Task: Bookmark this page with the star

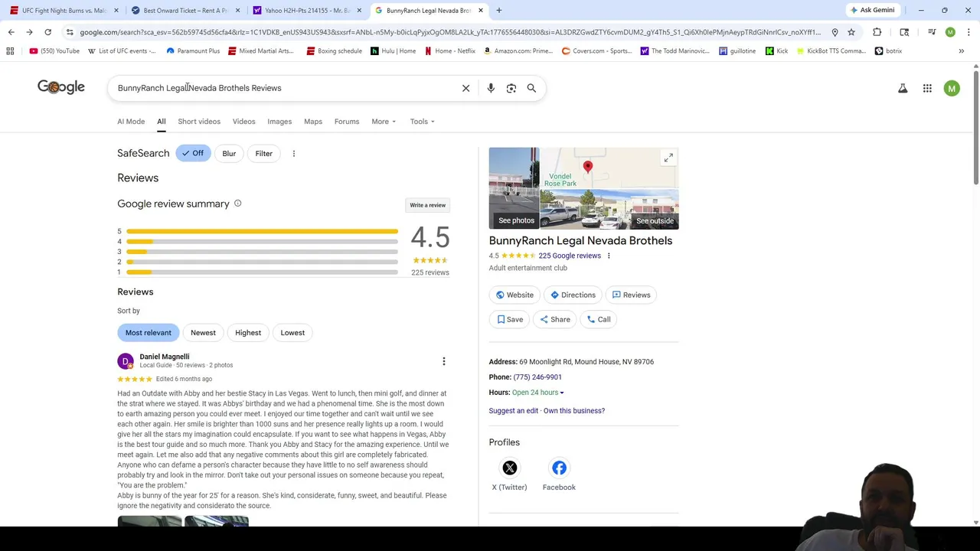Action: [x=851, y=32]
